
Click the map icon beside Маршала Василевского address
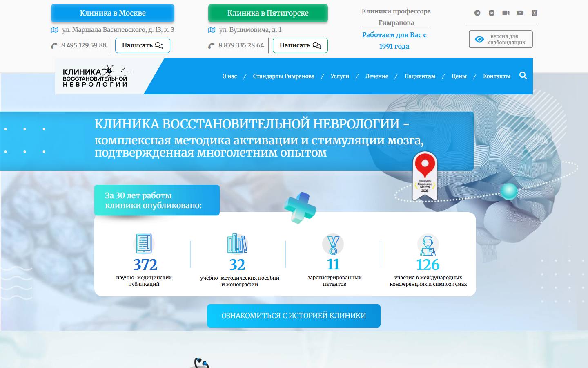pyautogui.click(x=55, y=30)
